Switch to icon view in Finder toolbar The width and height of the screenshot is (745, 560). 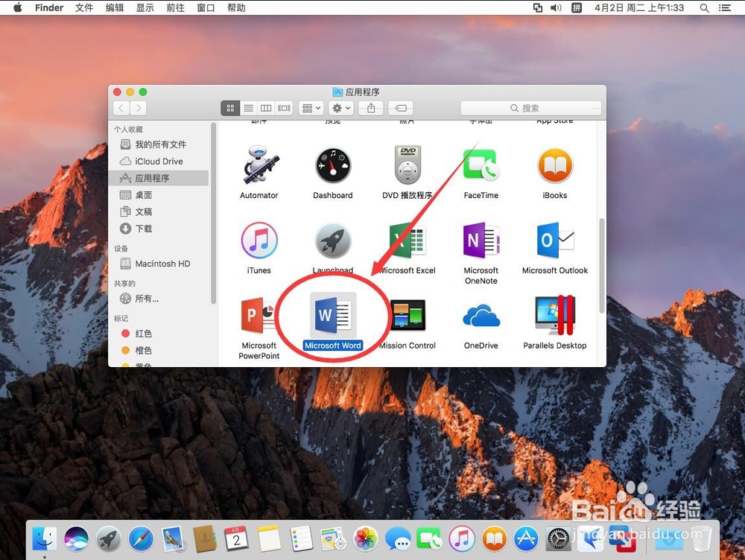pyautogui.click(x=230, y=108)
